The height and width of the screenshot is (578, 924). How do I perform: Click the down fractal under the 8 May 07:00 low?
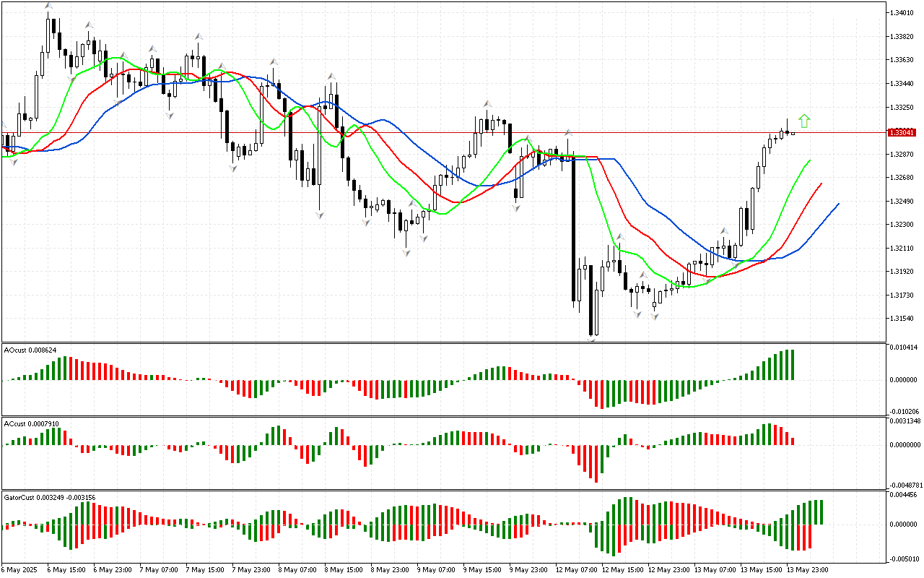pyautogui.click(x=319, y=215)
